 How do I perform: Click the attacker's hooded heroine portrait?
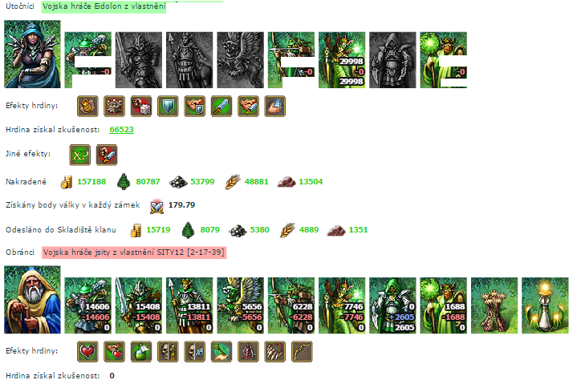tap(33, 54)
